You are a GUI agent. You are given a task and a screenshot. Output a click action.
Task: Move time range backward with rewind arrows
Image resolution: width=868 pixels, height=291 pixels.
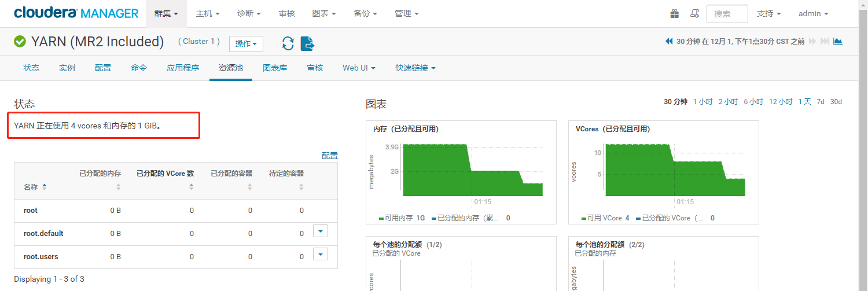(x=669, y=42)
